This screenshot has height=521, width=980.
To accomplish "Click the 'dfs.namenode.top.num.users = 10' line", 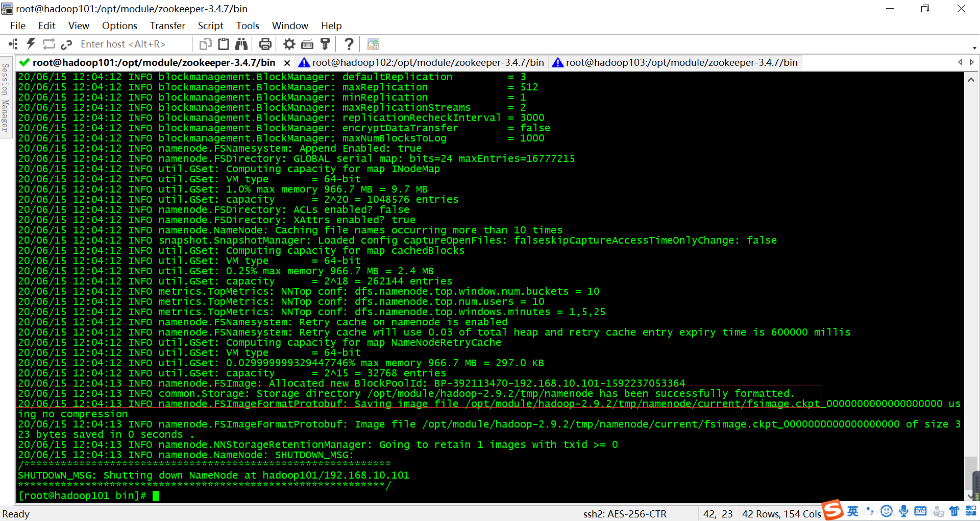I will 281,301.
